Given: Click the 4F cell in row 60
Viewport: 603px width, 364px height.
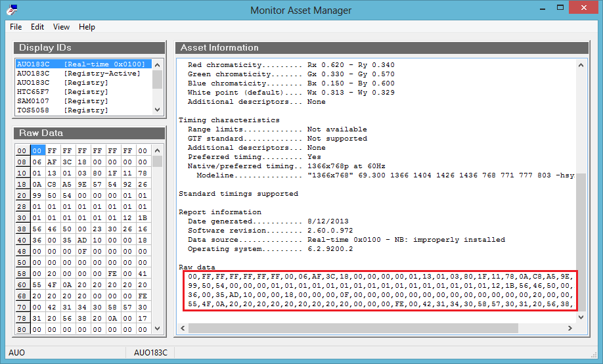Looking at the screenshot, I should (52, 284).
